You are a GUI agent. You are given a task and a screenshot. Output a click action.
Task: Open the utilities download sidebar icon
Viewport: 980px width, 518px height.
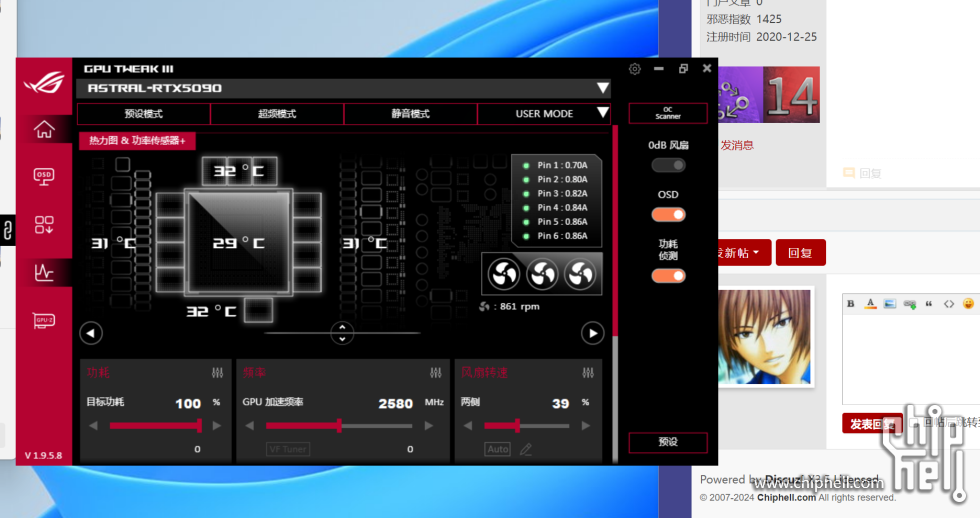point(44,224)
